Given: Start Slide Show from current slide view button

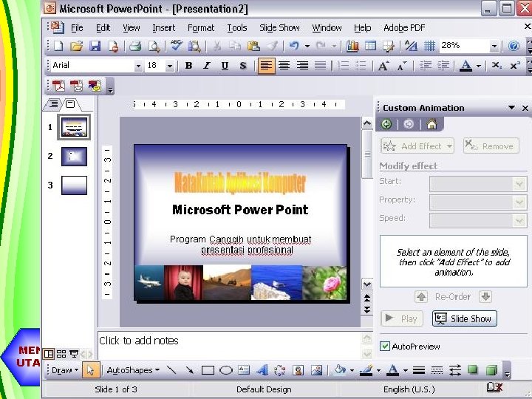Looking at the screenshot, I should (74, 354).
